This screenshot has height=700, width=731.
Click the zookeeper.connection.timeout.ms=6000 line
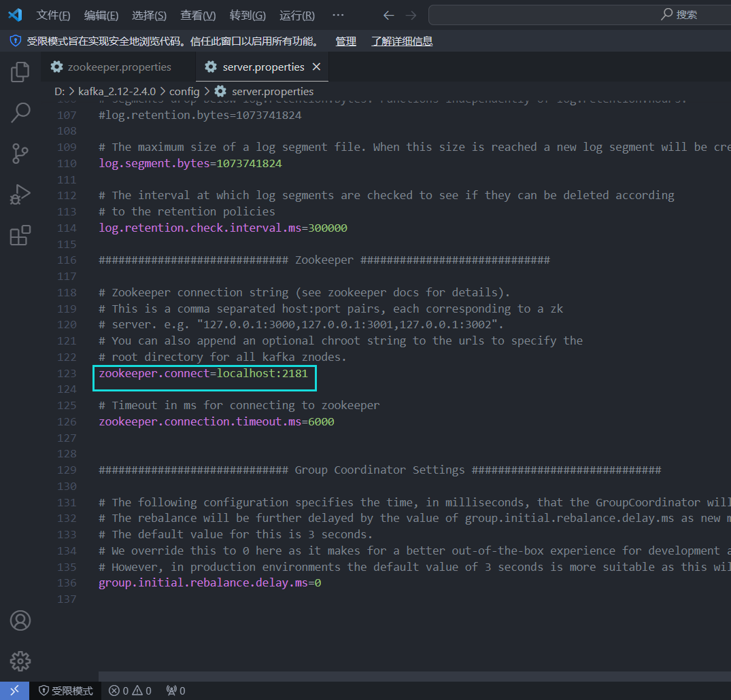coord(216,421)
